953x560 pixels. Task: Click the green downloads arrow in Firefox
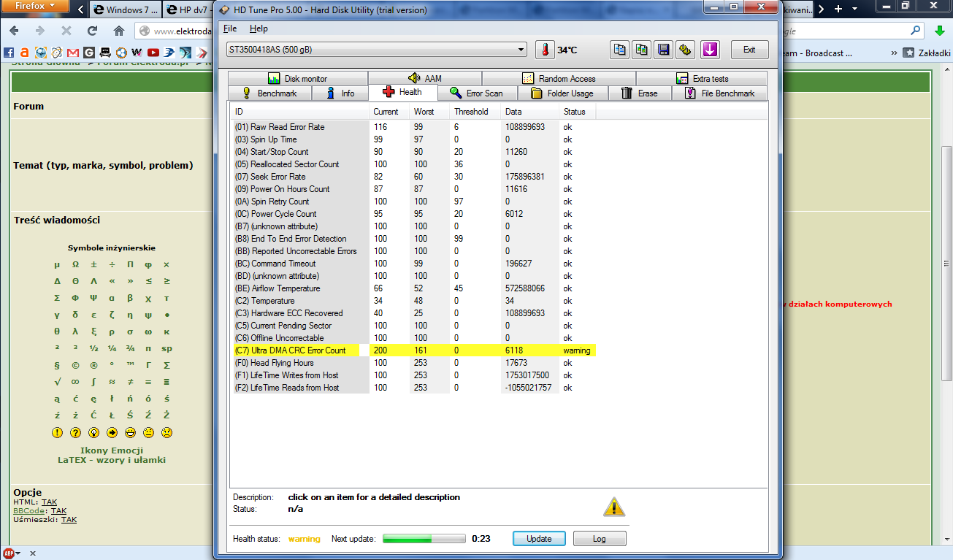click(940, 31)
